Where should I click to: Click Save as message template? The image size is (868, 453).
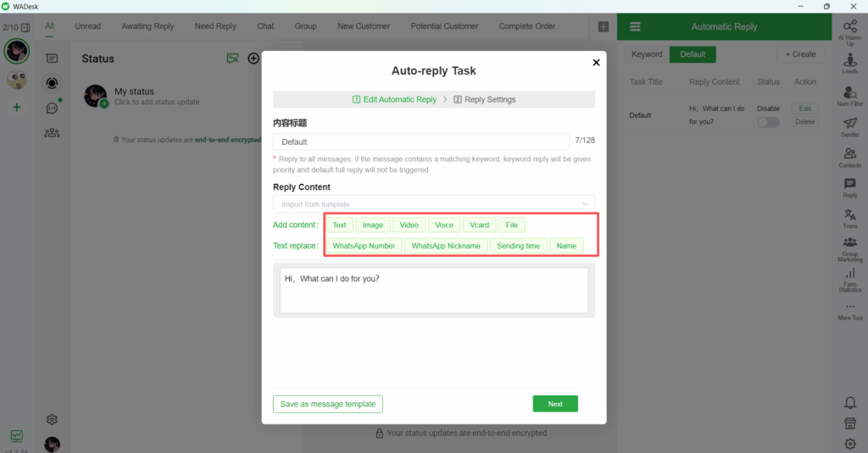[x=328, y=405]
